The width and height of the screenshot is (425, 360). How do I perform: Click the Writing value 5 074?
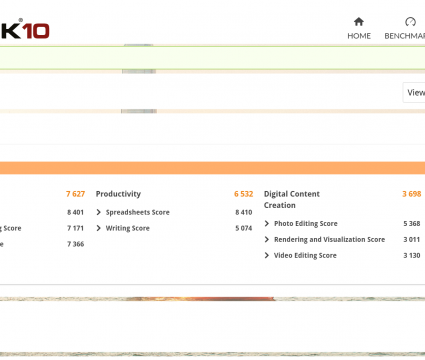click(244, 228)
